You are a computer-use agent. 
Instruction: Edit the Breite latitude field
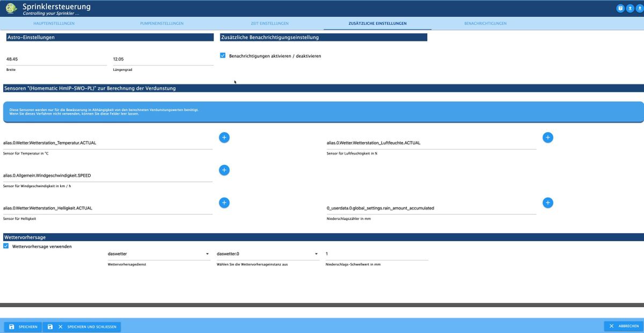[x=56, y=59]
